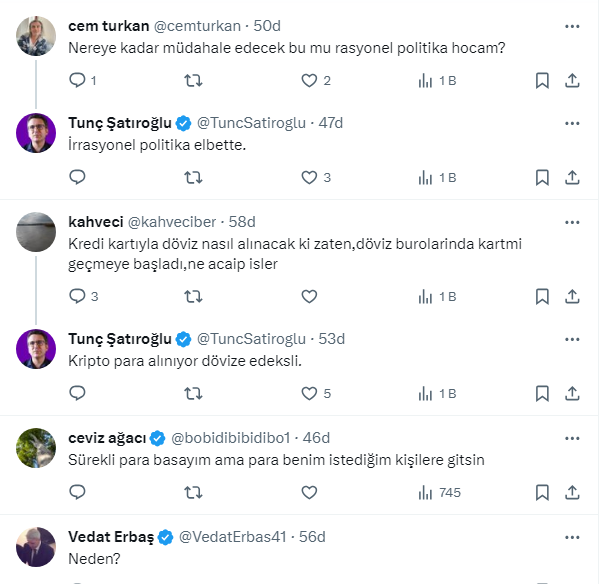Like cem turkan's tweet
This screenshot has height=584, width=608.
pyautogui.click(x=309, y=80)
